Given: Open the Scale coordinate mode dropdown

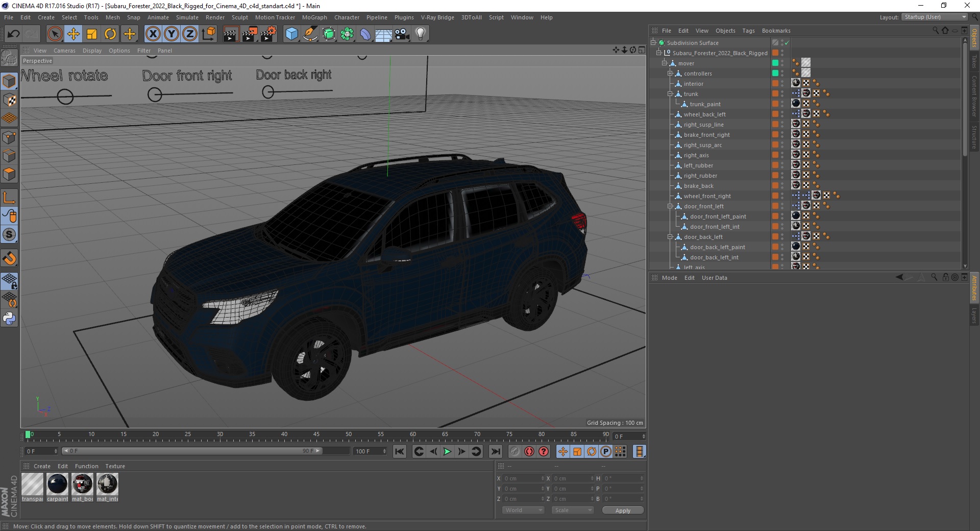Looking at the screenshot, I should coord(573,510).
